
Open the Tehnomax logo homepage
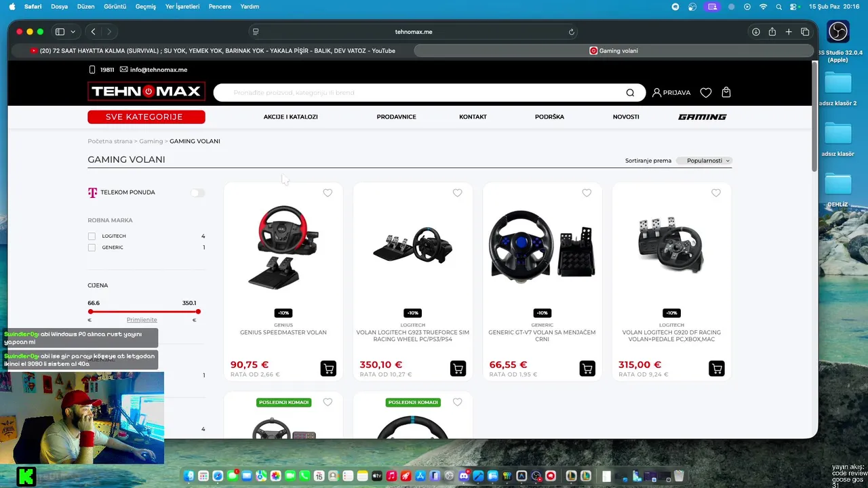coord(146,91)
